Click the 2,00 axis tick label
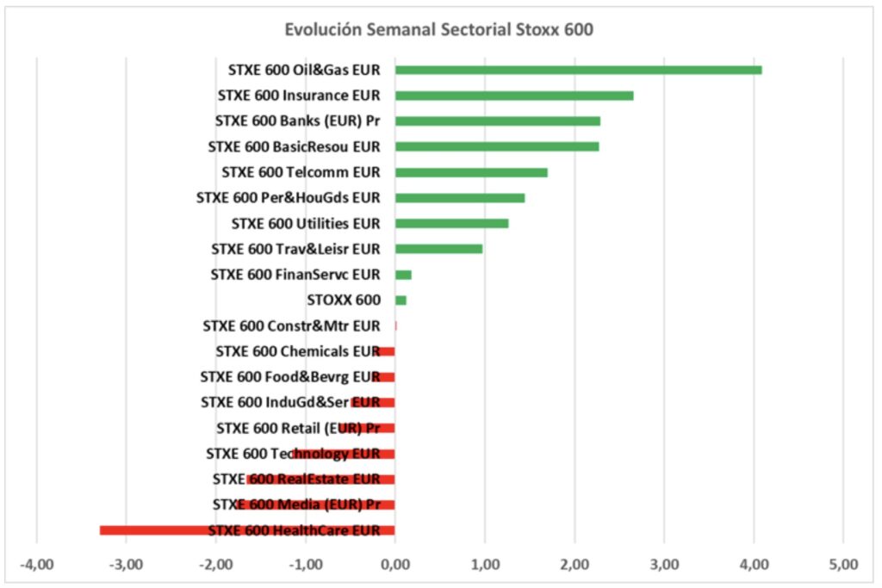Viewport: 882px width, 588px height. tap(575, 565)
